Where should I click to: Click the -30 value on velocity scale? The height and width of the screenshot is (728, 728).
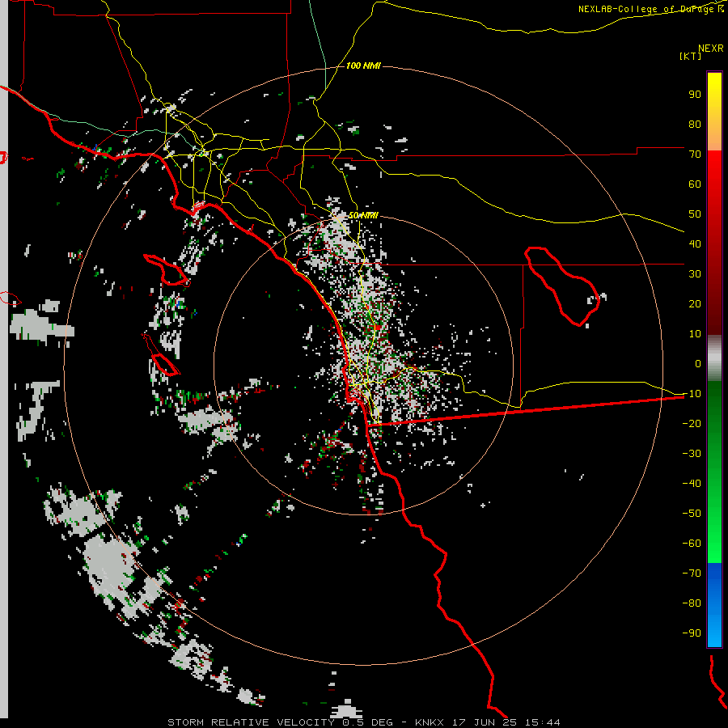(x=692, y=454)
